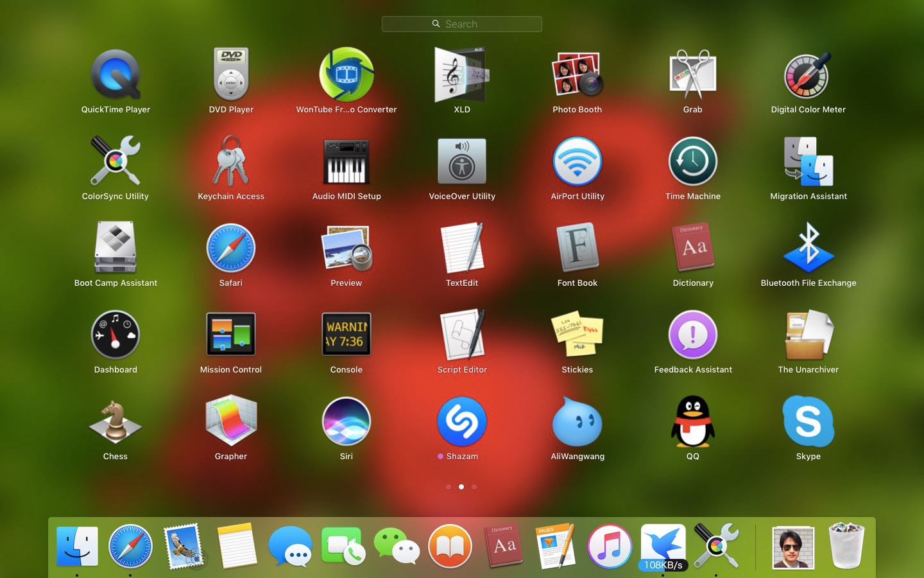Viewport: 924px width, 578px height.
Task: Open WeChat in the Dock
Action: (397, 547)
